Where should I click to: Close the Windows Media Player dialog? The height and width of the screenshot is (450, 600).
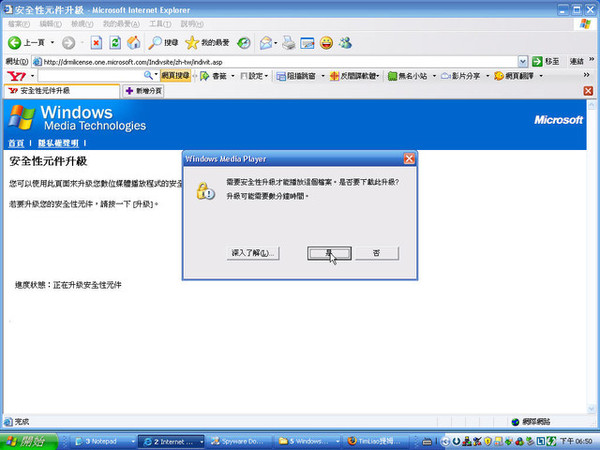coord(409,158)
